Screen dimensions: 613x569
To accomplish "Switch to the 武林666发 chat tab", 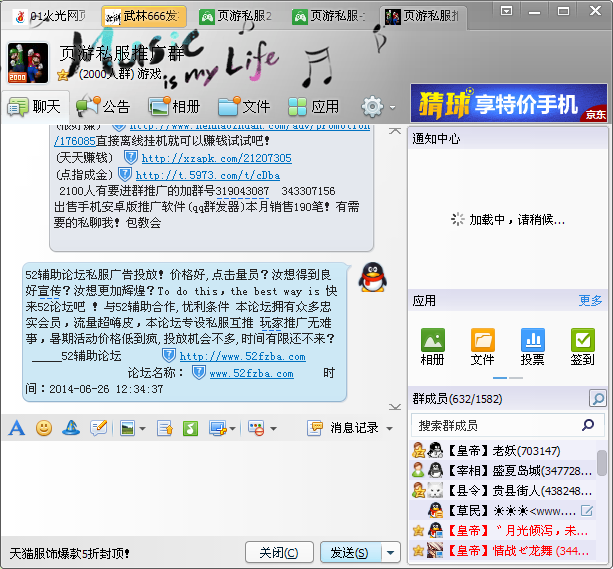I will click(143, 16).
